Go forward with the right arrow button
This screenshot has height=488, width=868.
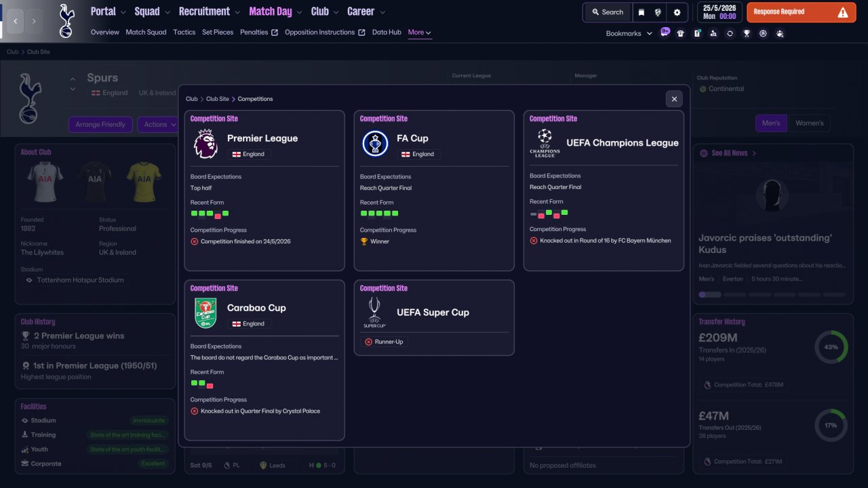[34, 21]
